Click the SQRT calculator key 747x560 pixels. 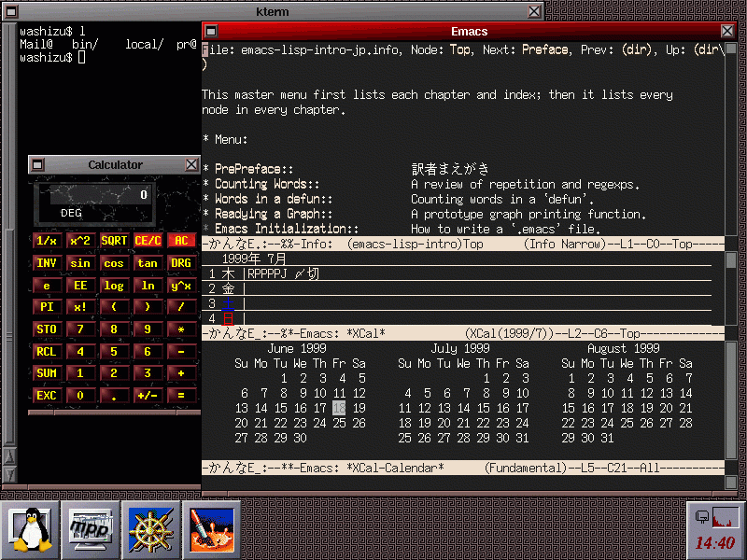click(114, 241)
